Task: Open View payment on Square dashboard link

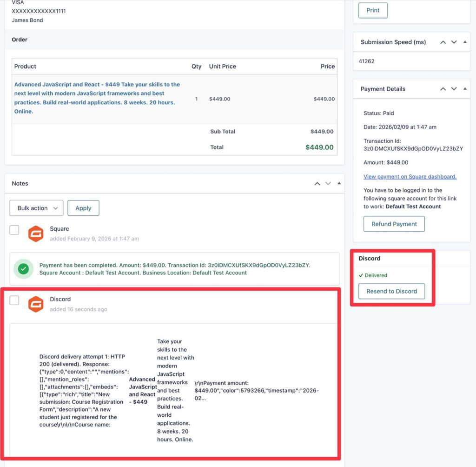Action: coord(410,177)
